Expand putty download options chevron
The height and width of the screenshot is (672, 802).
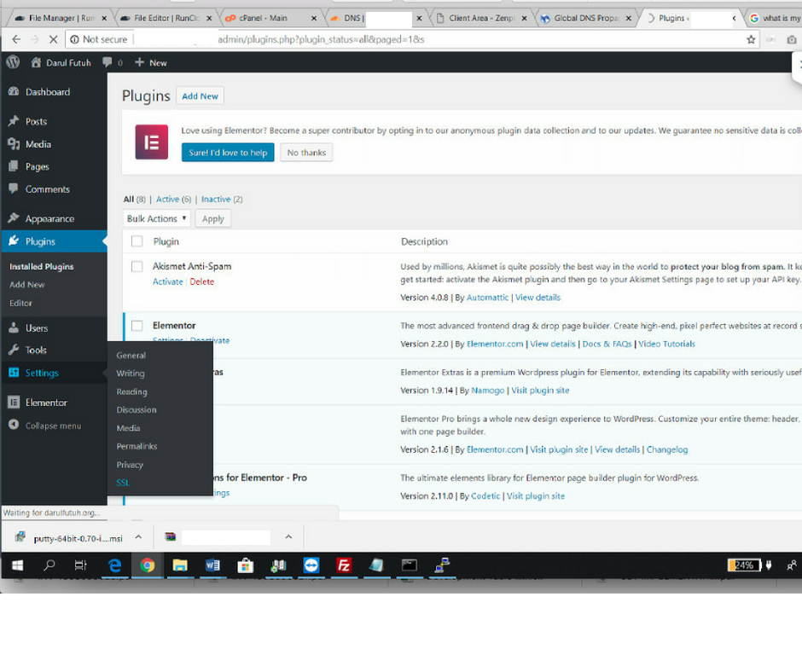(x=138, y=537)
